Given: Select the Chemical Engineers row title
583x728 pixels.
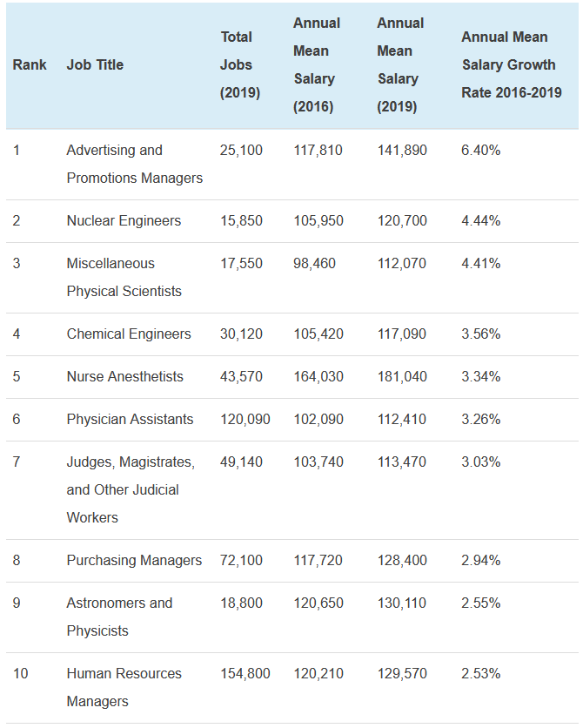Looking at the screenshot, I should coord(129,334).
